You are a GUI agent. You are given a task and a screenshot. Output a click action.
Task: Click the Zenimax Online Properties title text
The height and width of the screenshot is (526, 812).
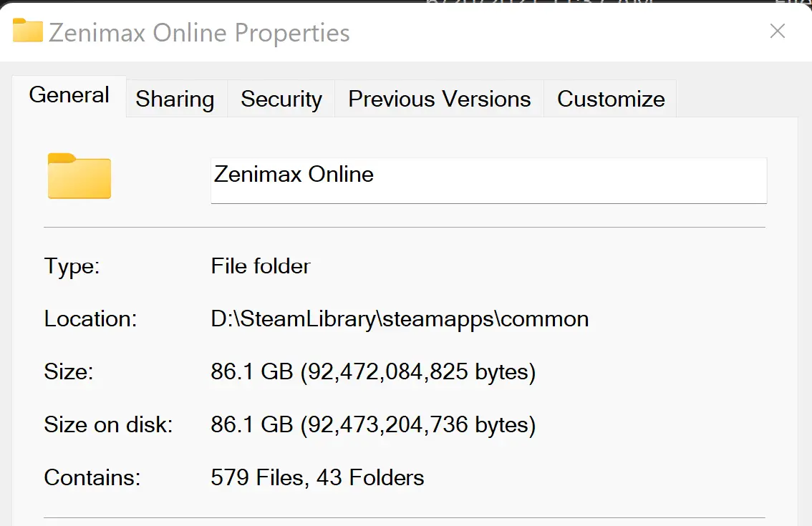[199, 33]
